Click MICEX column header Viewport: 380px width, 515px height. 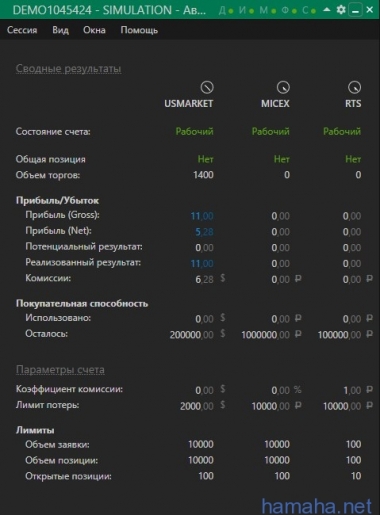click(275, 104)
